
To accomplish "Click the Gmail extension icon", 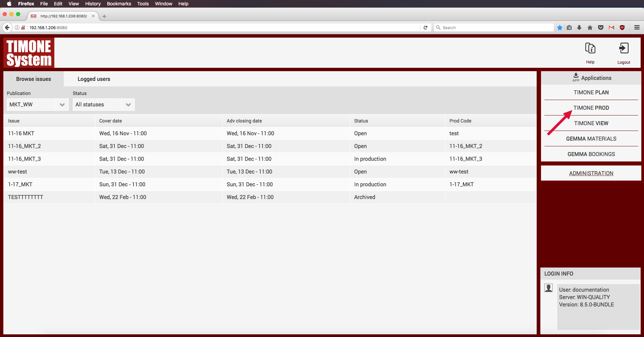I will [x=611, y=28].
